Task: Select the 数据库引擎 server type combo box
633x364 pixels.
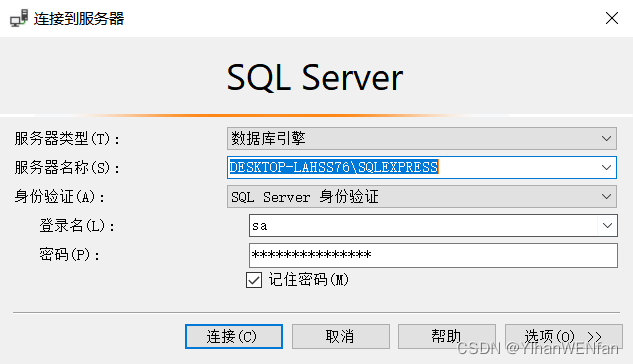Action: pos(421,138)
